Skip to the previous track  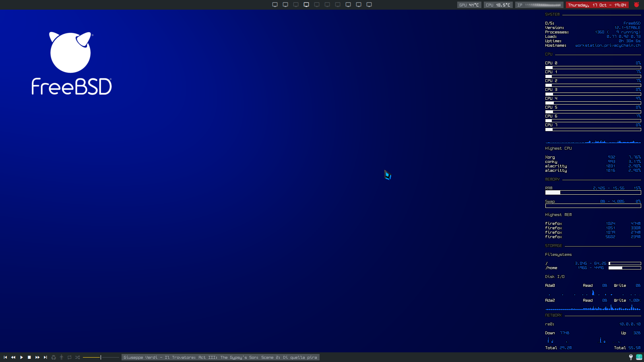[5, 357]
